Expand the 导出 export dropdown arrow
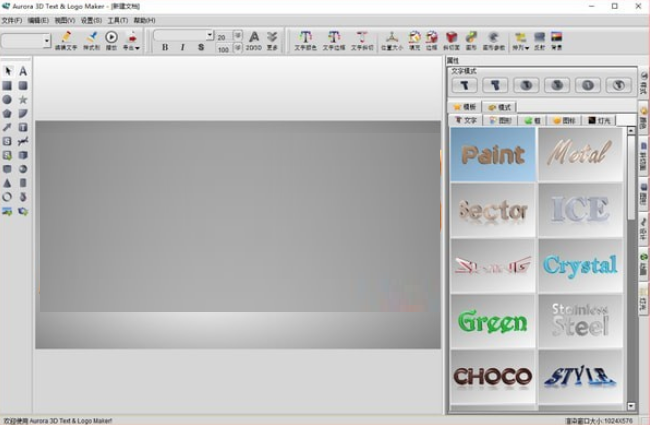This screenshot has width=650, height=425. point(137,47)
